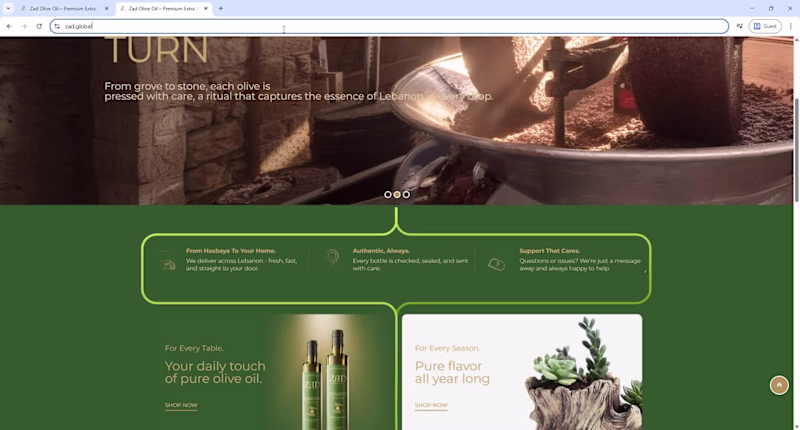Click 'From Hasbaya To Your Home.' heading
The height and width of the screenshot is (430, 800).
(231, 251)
